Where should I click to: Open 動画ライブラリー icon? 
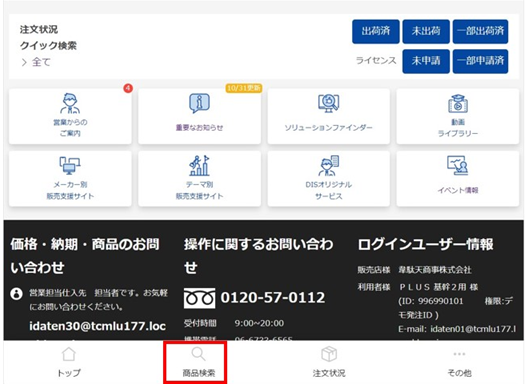(458, 104)
